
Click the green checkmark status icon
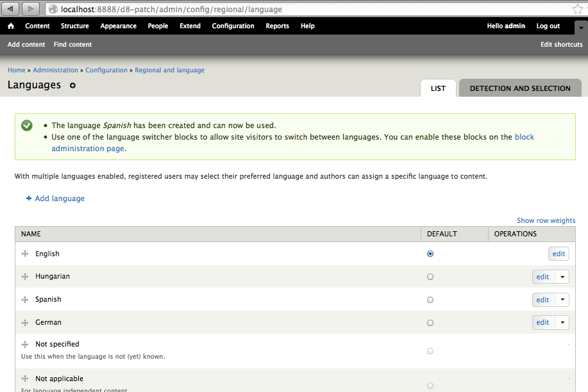tap(27, 125)
